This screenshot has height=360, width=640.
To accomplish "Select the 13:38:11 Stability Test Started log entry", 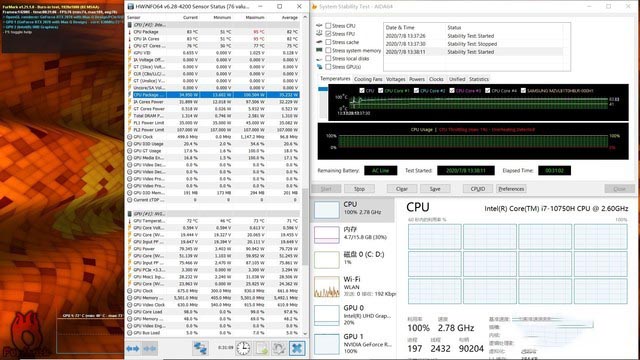I will (473, 52).
